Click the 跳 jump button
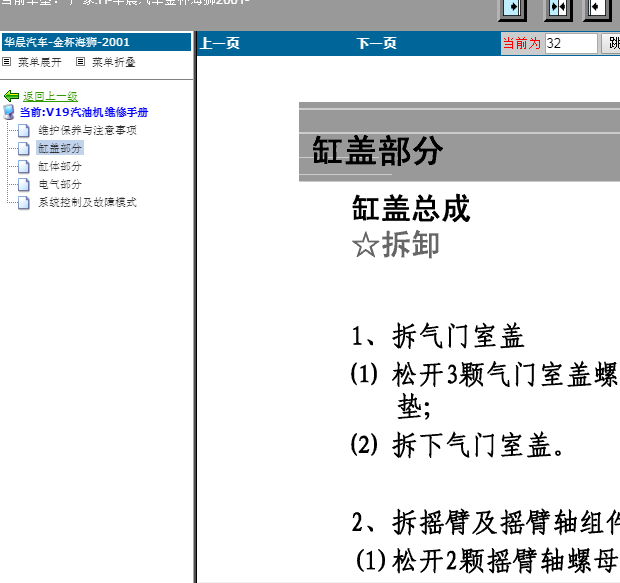The image size is (620, 583). 611,43
